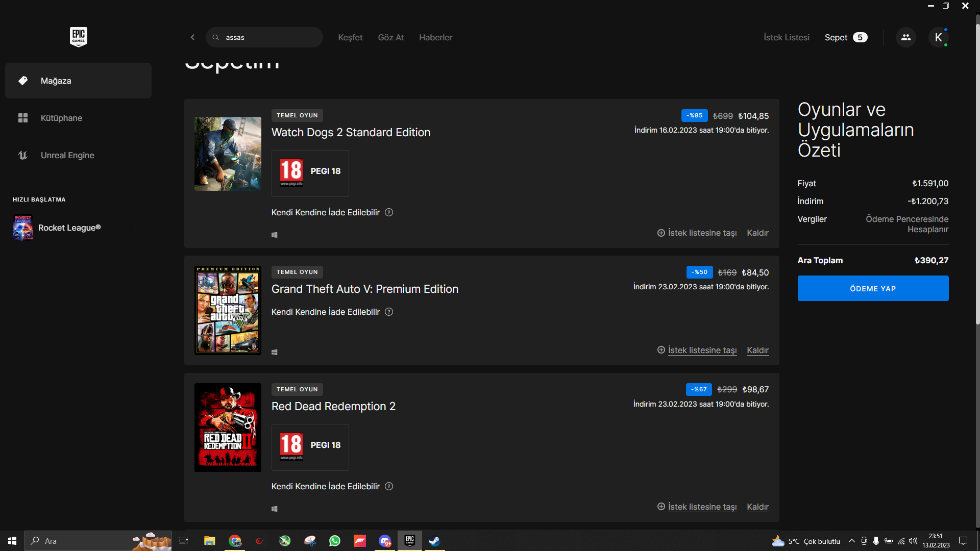Open the friends list icon

pos(906,37)
